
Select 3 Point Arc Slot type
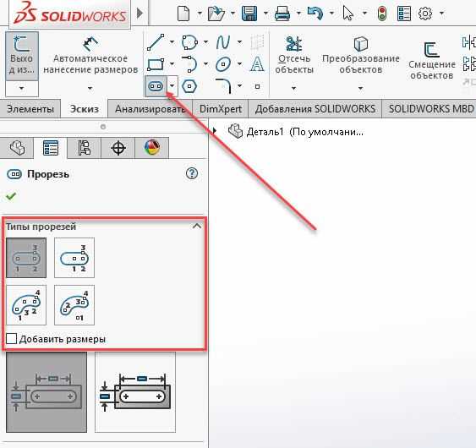tap(26, 305)
